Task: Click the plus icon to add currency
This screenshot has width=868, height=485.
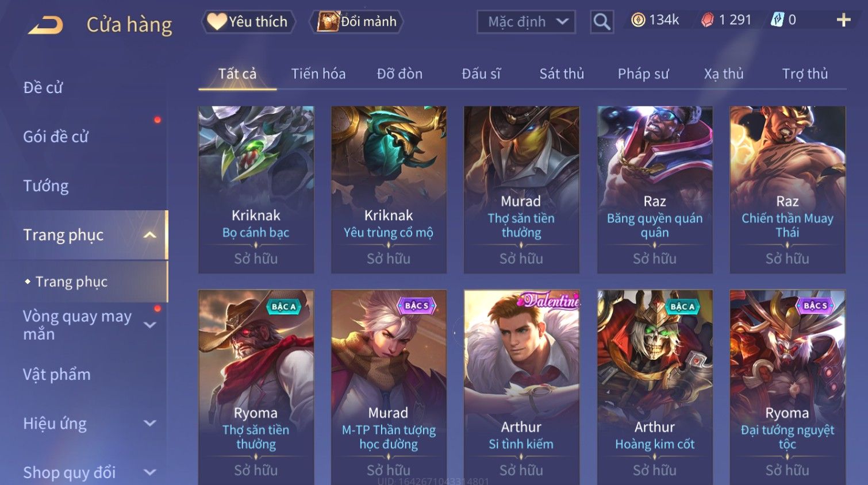Action: tap(843, 20)
